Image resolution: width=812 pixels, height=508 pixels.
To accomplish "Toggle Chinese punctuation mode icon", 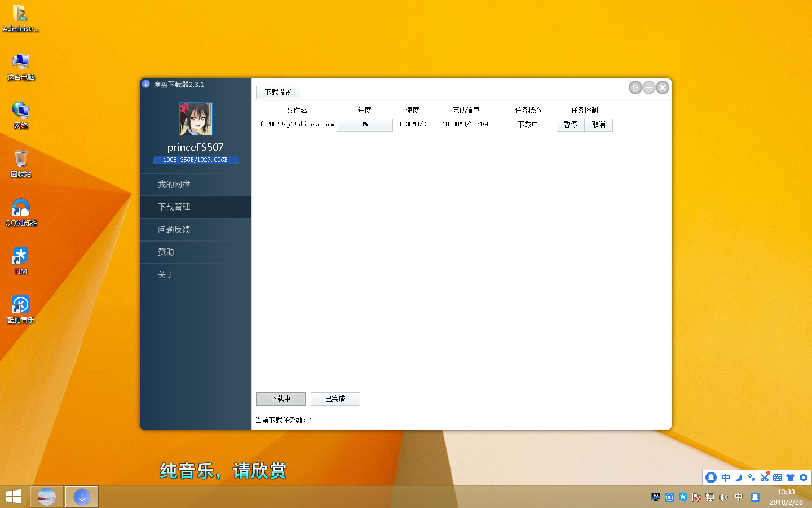I will [752, 478].
